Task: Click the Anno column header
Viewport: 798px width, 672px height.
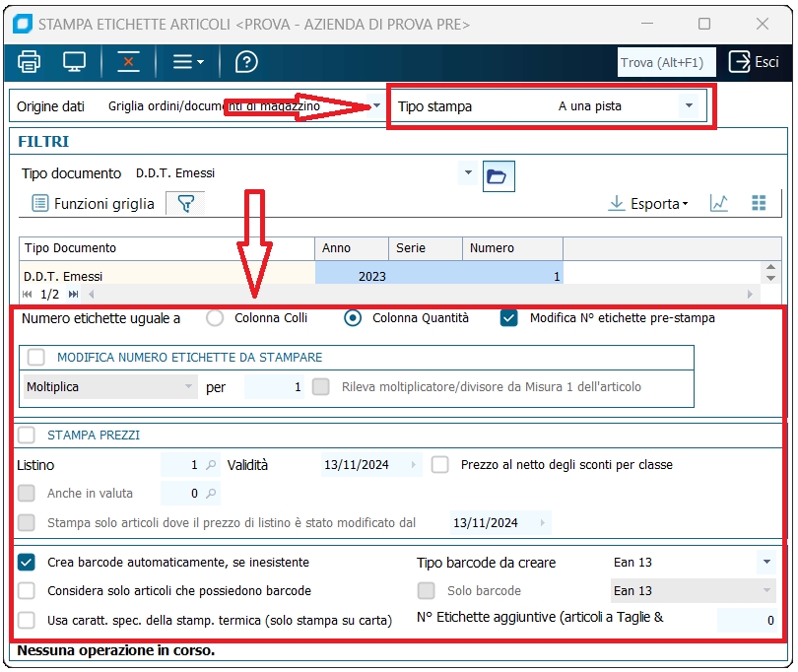Action: click(x=352, y=248)
